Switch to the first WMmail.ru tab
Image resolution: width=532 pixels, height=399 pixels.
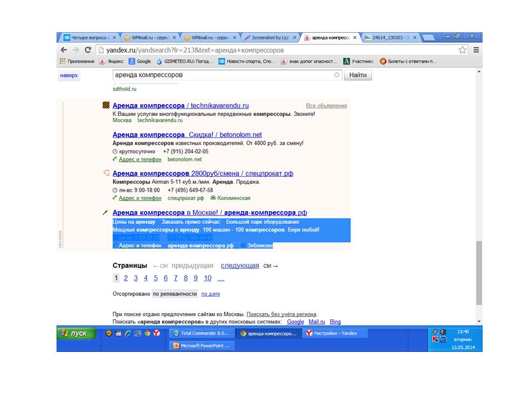click(149, 38)
